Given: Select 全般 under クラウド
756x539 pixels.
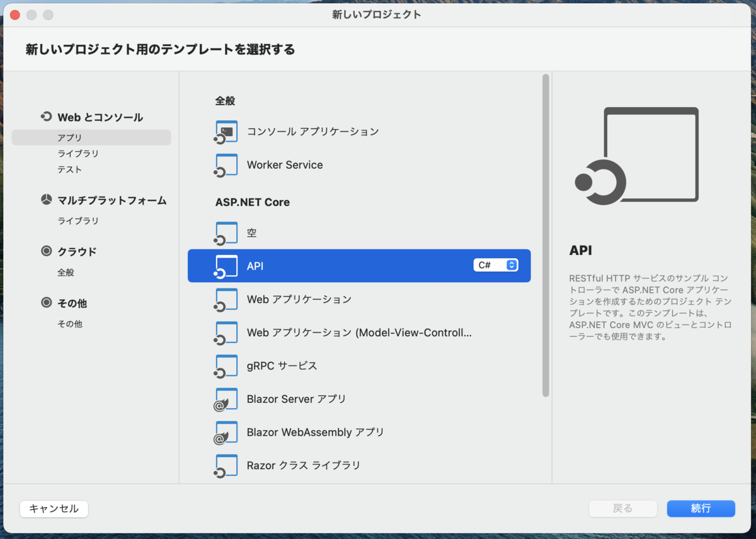Looking at the screenshot, I should point(66,273).
